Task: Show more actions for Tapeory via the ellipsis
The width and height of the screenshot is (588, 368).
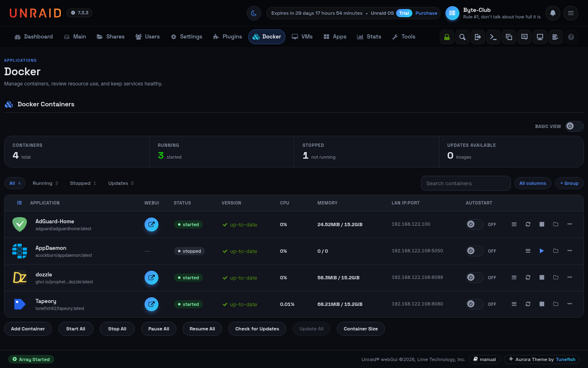Action: 570,304
